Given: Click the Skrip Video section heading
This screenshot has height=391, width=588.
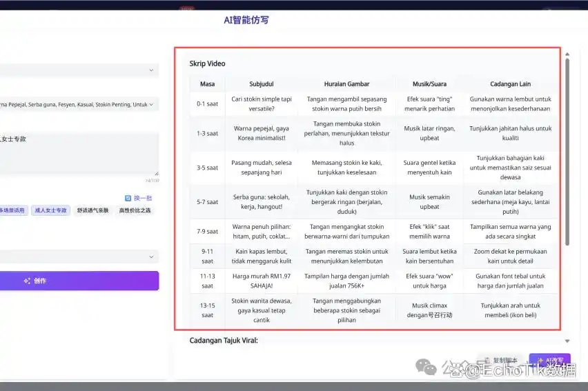Looking at the screenshot, I should tap(207, 63).
